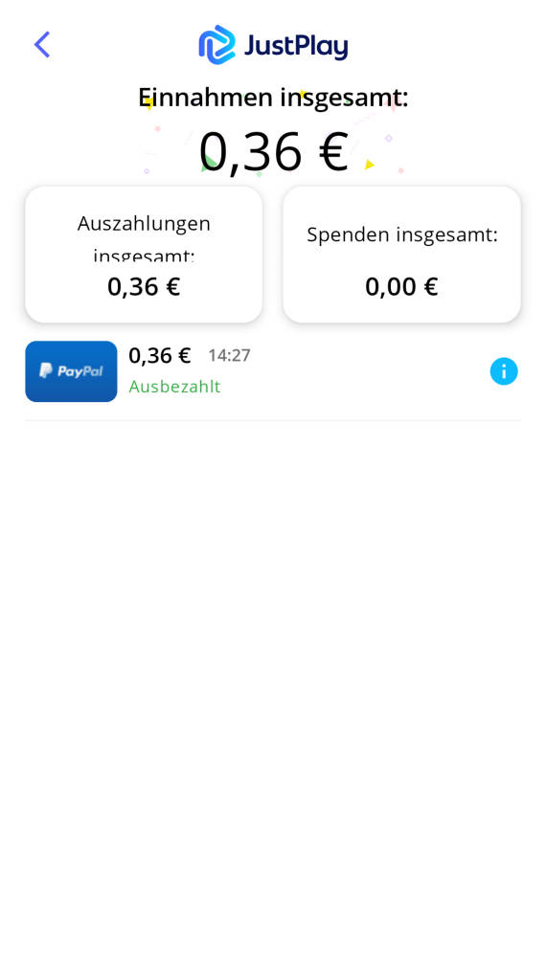Screen dimensions: 546x980
Task: Tap the 14:27 transaction time
Action: [x=229, y=356]
